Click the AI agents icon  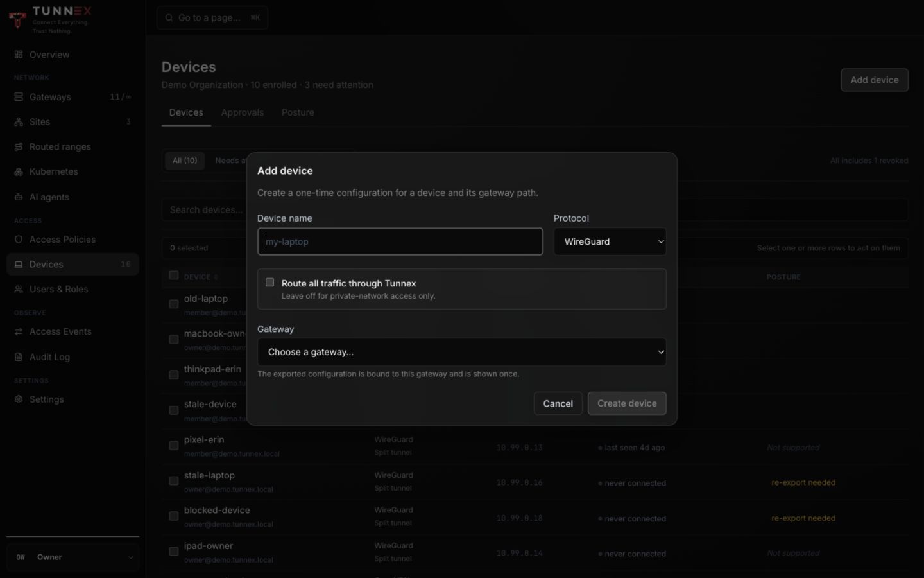click(x=19, y=197)
